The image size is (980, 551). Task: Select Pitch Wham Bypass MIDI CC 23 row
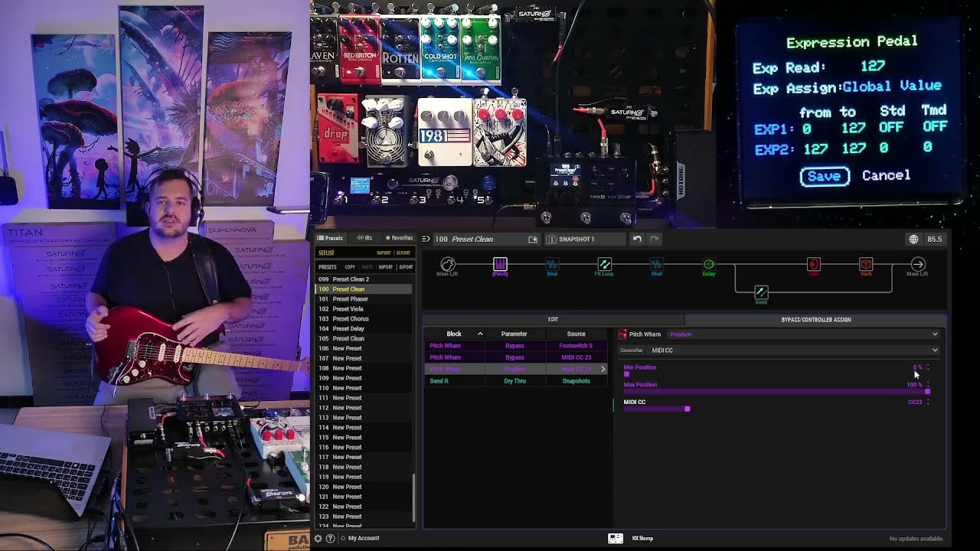coord(518,357)
